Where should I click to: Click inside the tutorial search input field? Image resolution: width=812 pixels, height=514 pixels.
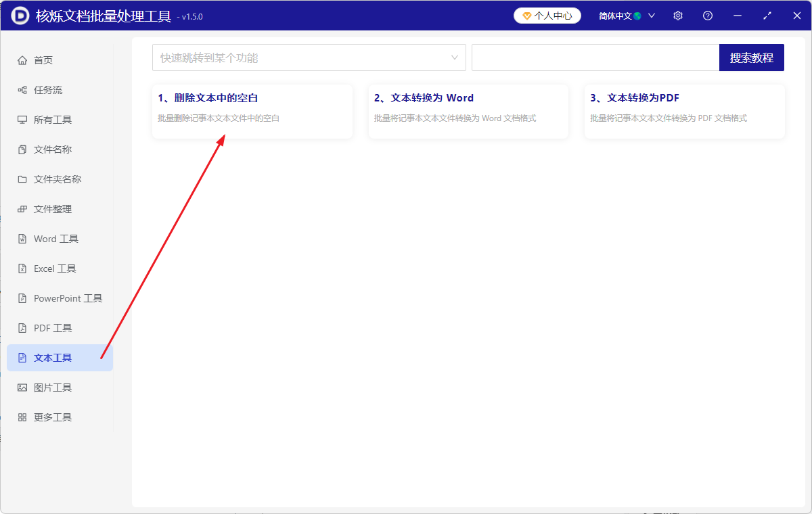pyautogui.click(x=595, y=57)
